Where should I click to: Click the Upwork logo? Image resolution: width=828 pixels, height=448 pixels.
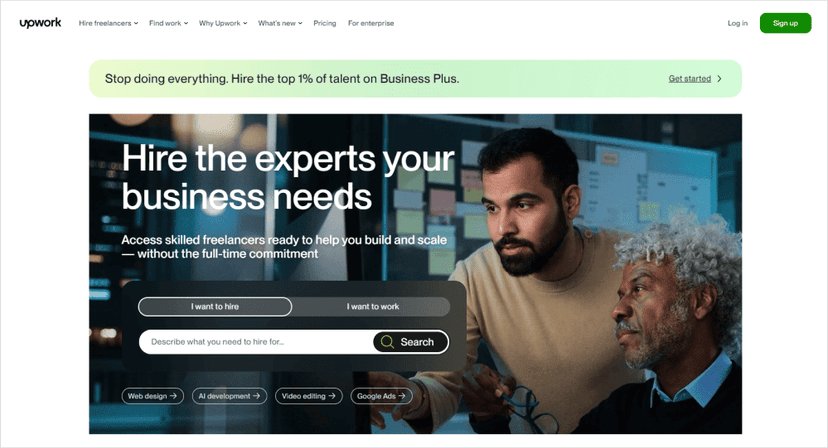pyautogui.click(x=40, y=23)
